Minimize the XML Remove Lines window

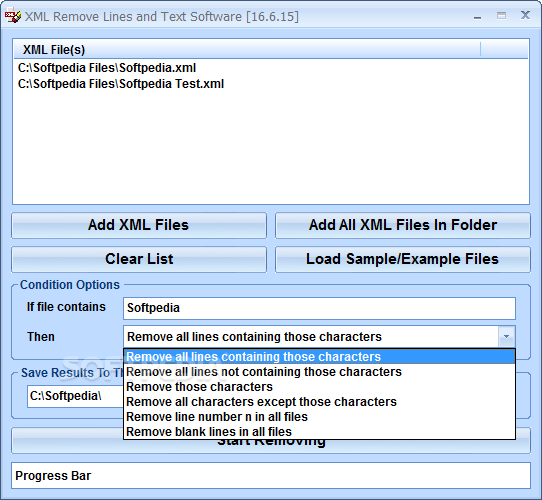pyautogui.click(x=477, y=17)
